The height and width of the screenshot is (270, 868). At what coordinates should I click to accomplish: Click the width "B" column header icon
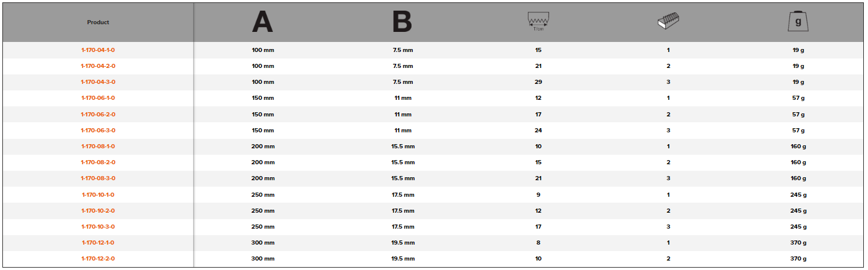[x=402, y=22]
